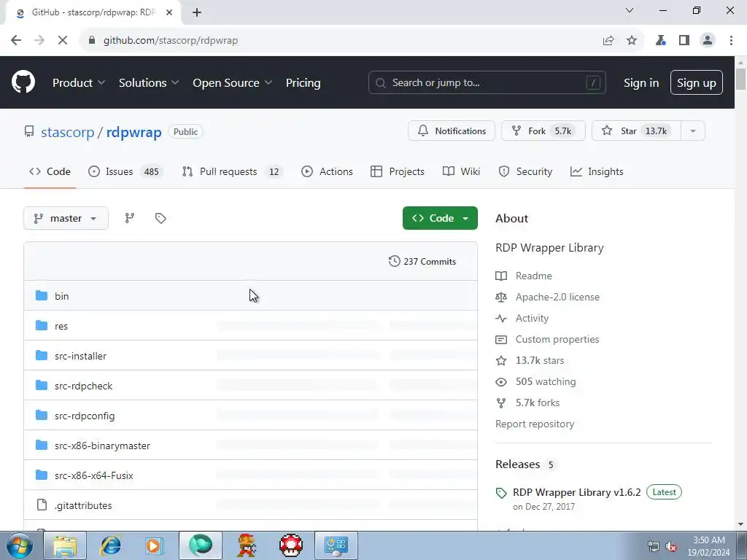Open the src-rdpconfig folder
The height and width of the screenshot is (560, 747).
point(85,416)
